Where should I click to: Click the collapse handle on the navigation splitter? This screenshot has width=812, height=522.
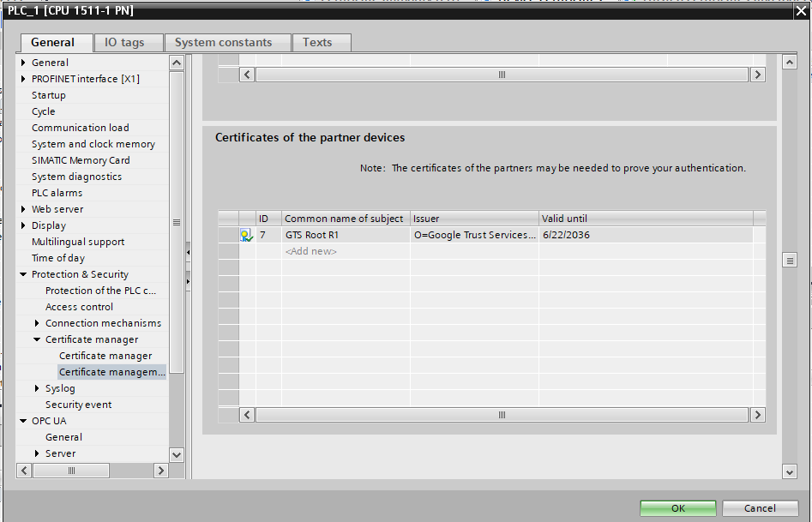[x=189, y=252]
